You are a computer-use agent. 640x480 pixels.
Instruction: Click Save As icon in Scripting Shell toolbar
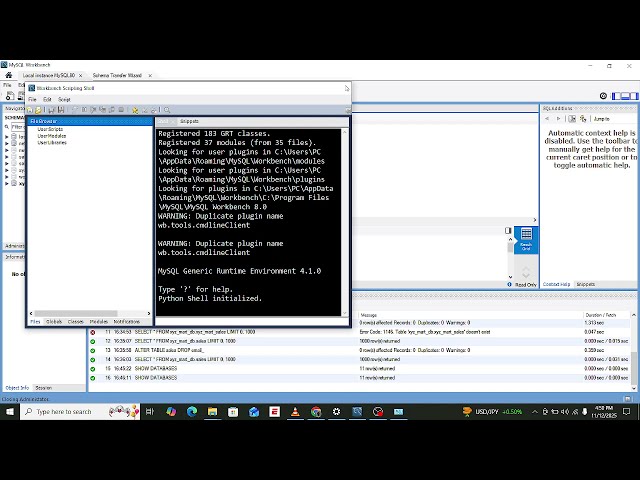(x=61, y=110)
